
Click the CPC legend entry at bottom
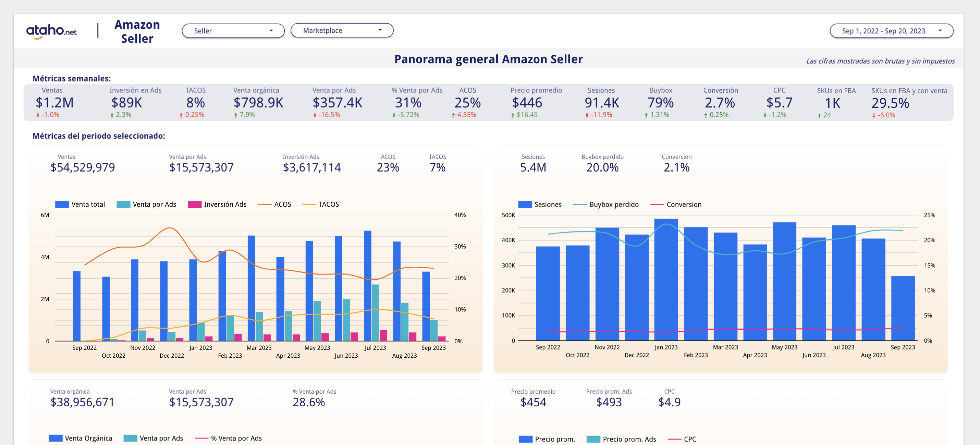coord(682,439)
